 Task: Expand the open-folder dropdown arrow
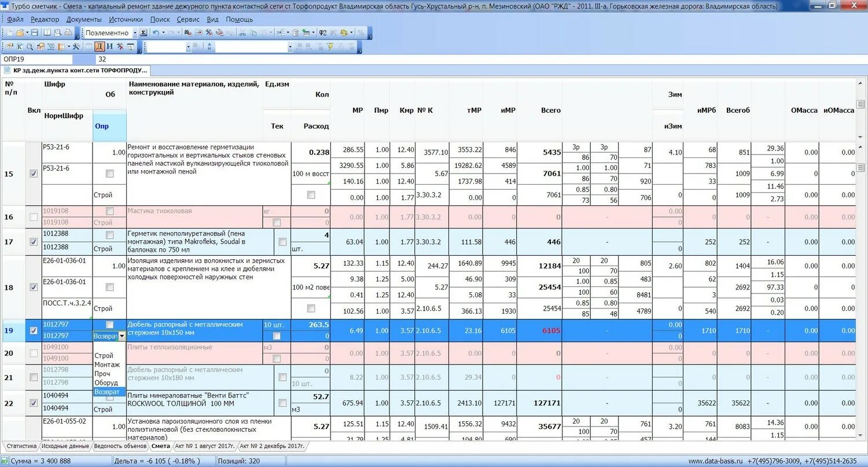point(27,33)
